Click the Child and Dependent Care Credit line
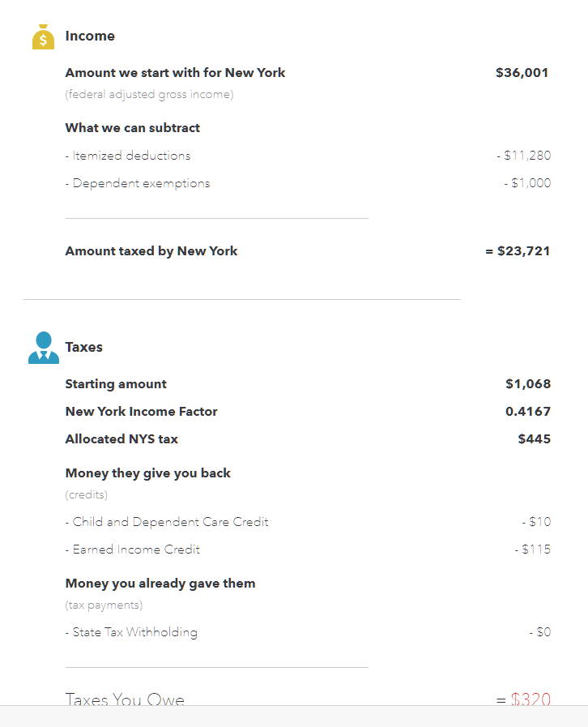 tap(167, 522)
